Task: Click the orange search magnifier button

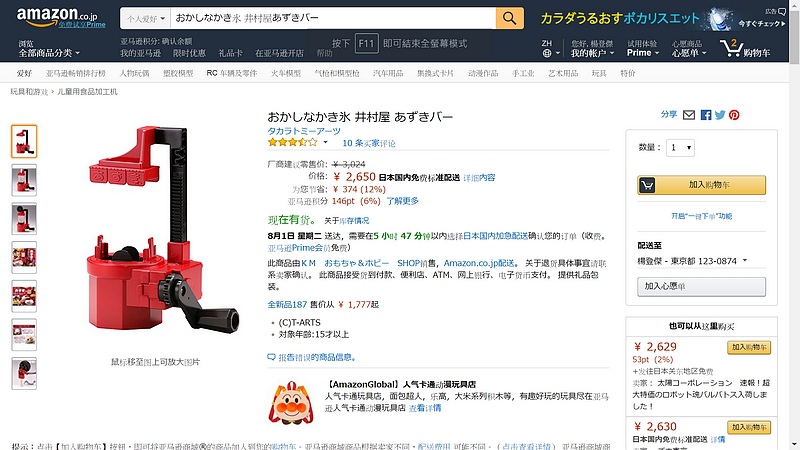Action: (509, 18)
